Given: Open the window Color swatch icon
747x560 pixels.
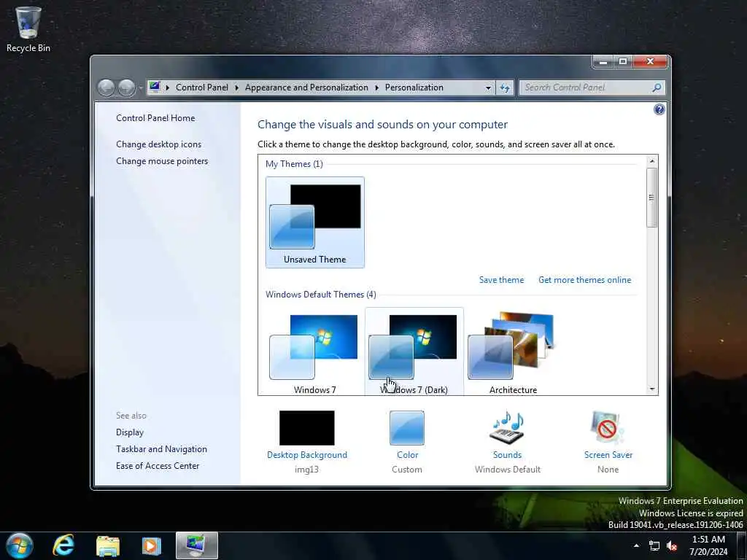Looking at the screenshot, I should pyautogui.click(x=407, y=427).
